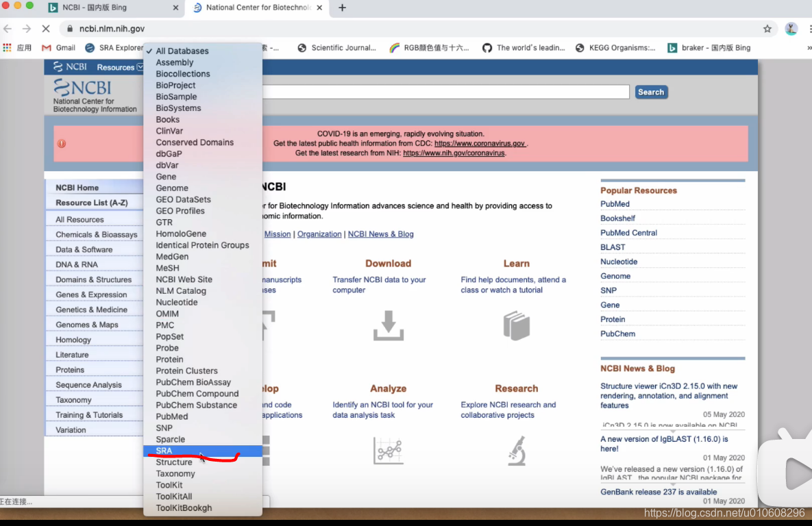Stop page loading with the X button
This screenshot has height=526, width=812.
coord(46,29)
